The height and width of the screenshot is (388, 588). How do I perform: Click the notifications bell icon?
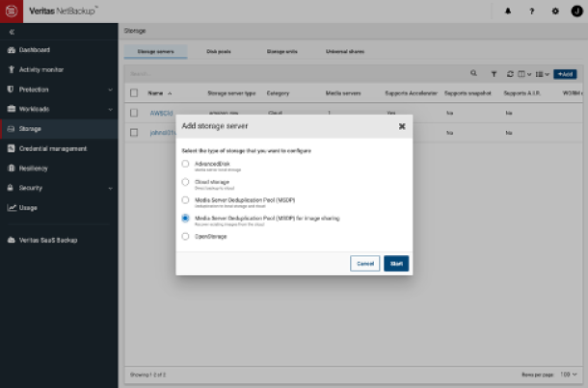pyautogui.click(x=509, y=11)
